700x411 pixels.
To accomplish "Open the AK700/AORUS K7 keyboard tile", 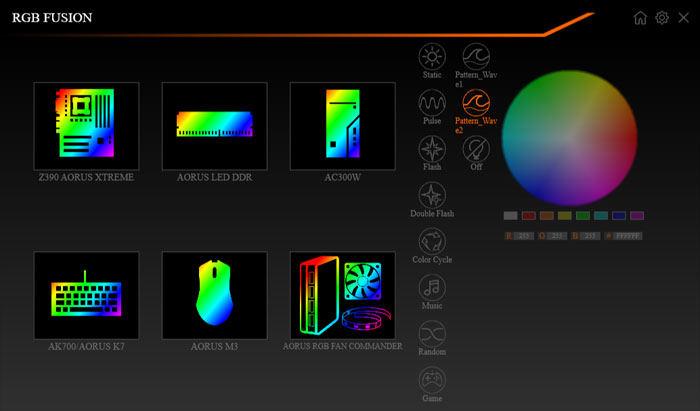I will tap(86, 295).
